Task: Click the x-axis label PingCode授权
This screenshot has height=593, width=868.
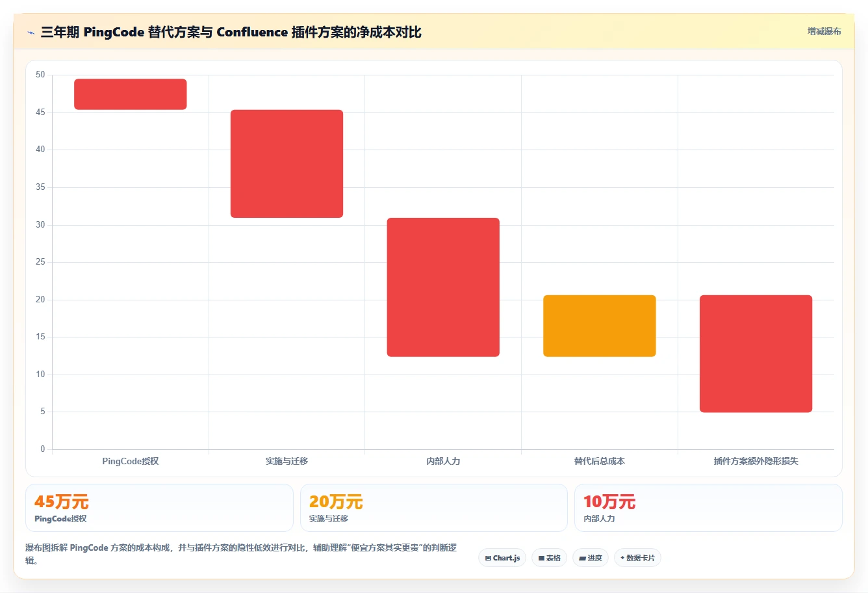Action: pos(131,461)
